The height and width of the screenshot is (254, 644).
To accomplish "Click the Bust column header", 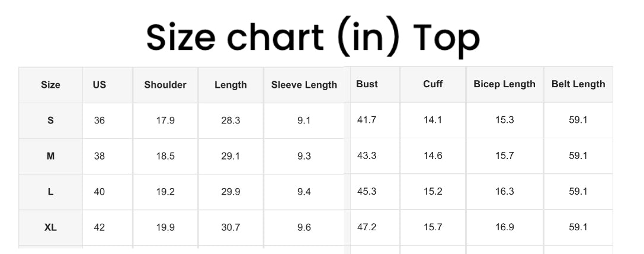I will click(x=367, y=84).
